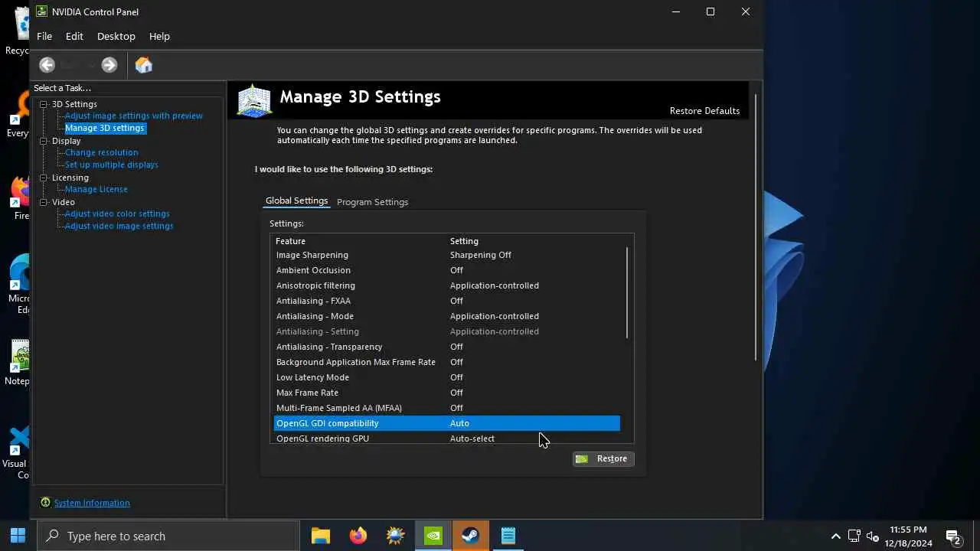Click the taskbar search box

coord(168,536)
